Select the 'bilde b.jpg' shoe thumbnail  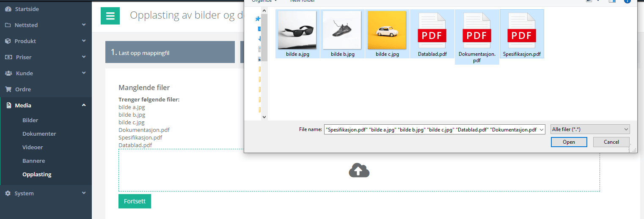point(342,30)
